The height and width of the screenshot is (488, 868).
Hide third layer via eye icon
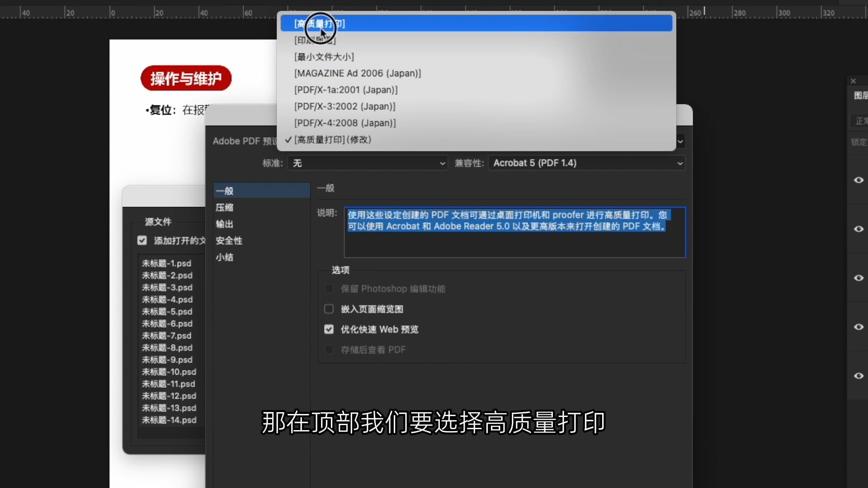point(859,278)
